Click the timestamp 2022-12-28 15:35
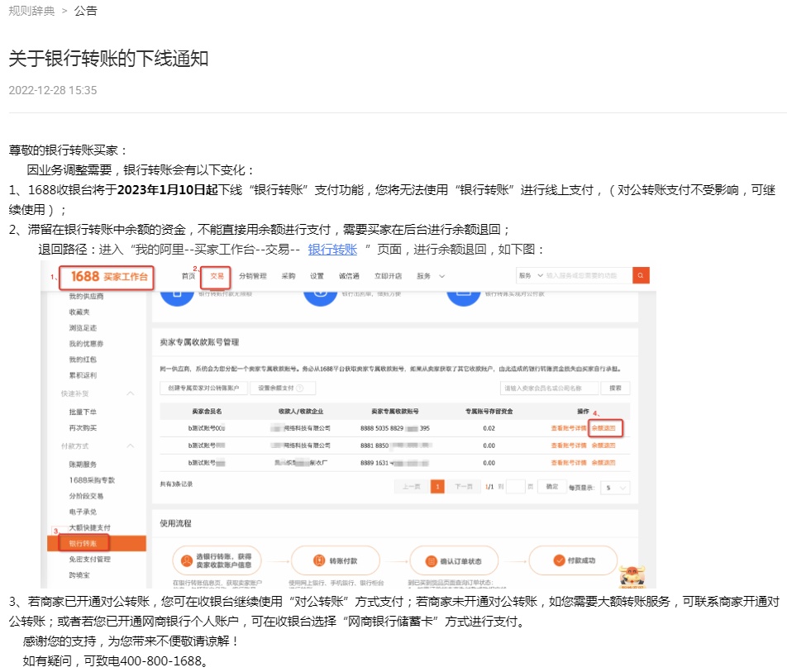Viewport: 787px width, 672px height. pyautogui.click(x=53, y=90)
